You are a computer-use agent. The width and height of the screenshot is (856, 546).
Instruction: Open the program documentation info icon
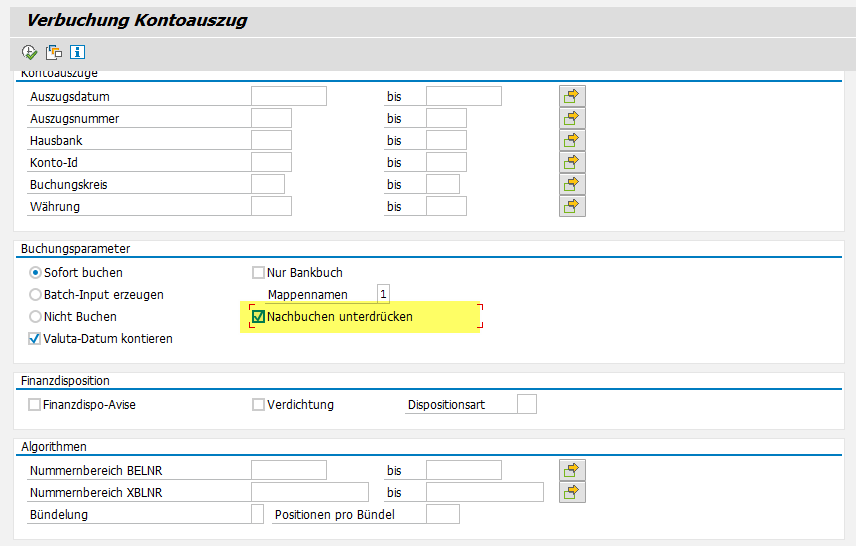78,52
